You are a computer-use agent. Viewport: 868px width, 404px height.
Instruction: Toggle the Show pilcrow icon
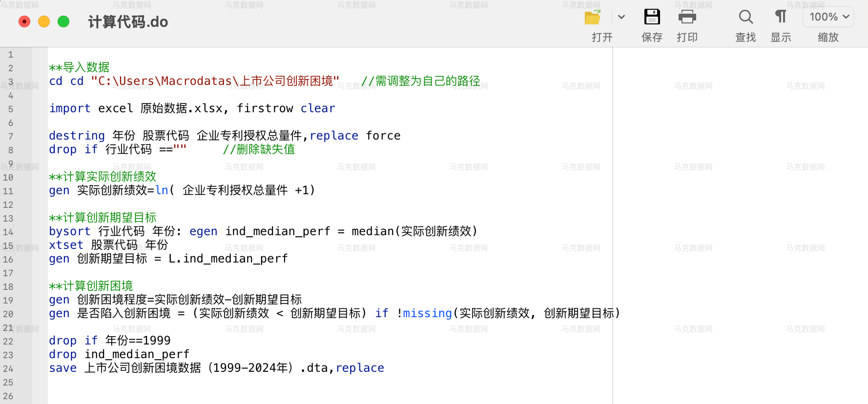click(x=781, y=17)
